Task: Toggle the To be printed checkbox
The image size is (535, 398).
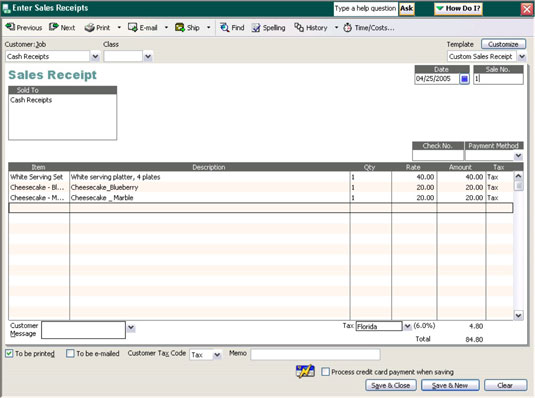Action: 9,353
